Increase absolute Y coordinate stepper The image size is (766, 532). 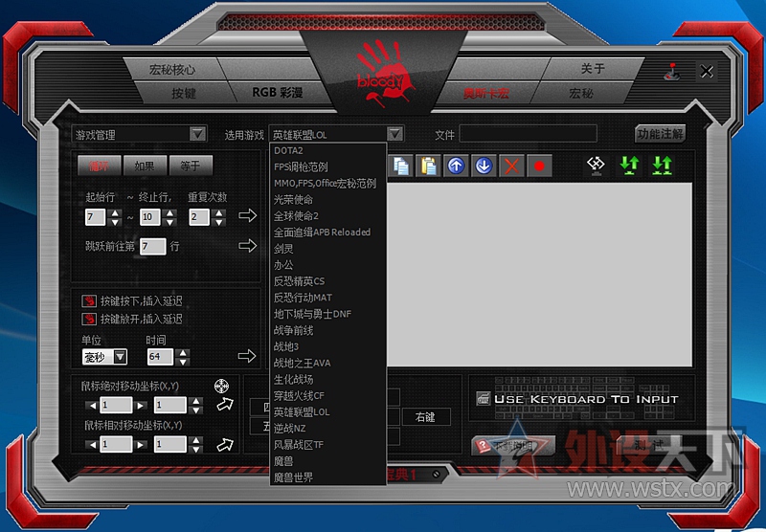[195, 401]
